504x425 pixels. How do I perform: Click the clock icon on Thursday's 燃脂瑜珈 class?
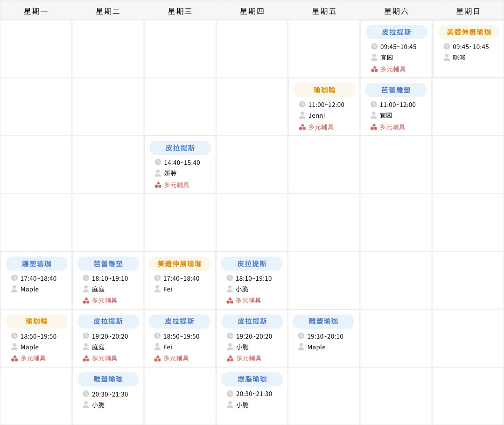pyautogui.click(x=230, y=394)
